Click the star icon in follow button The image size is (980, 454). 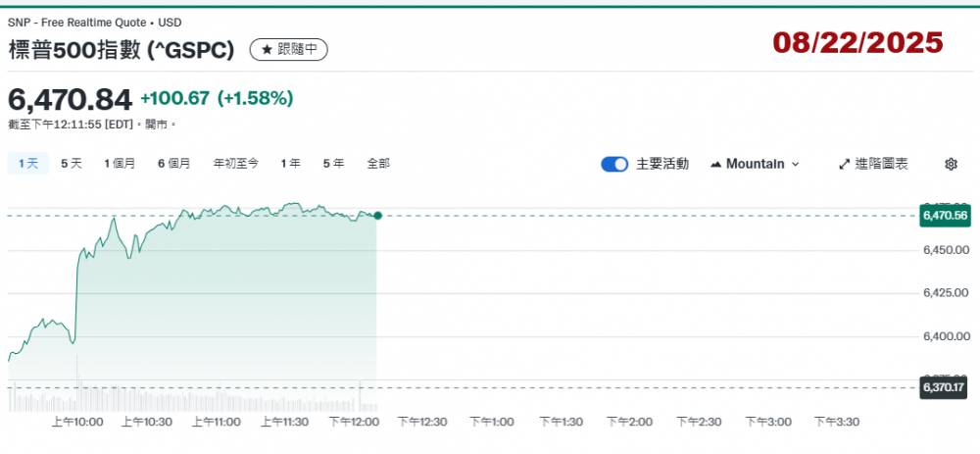tap(267, 49)
